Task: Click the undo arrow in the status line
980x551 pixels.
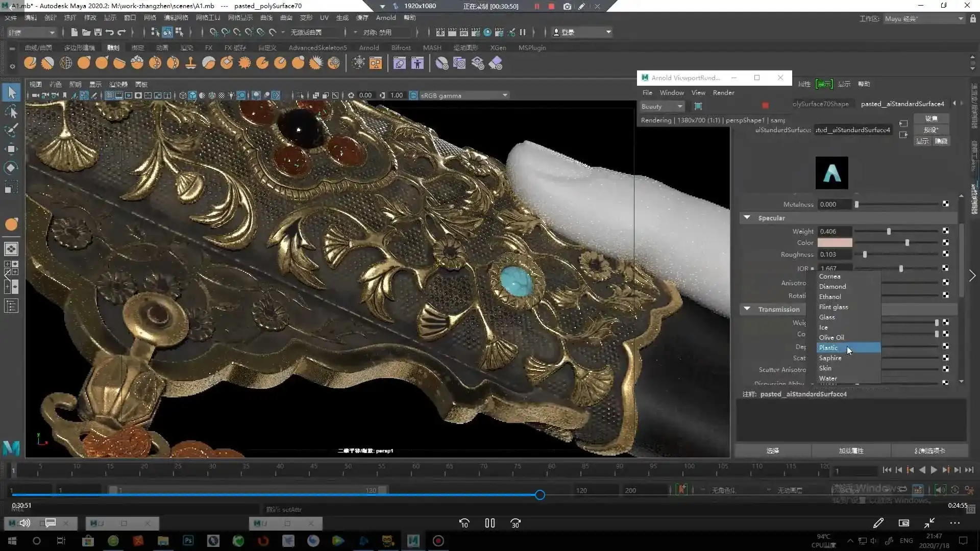Action: 110,32
